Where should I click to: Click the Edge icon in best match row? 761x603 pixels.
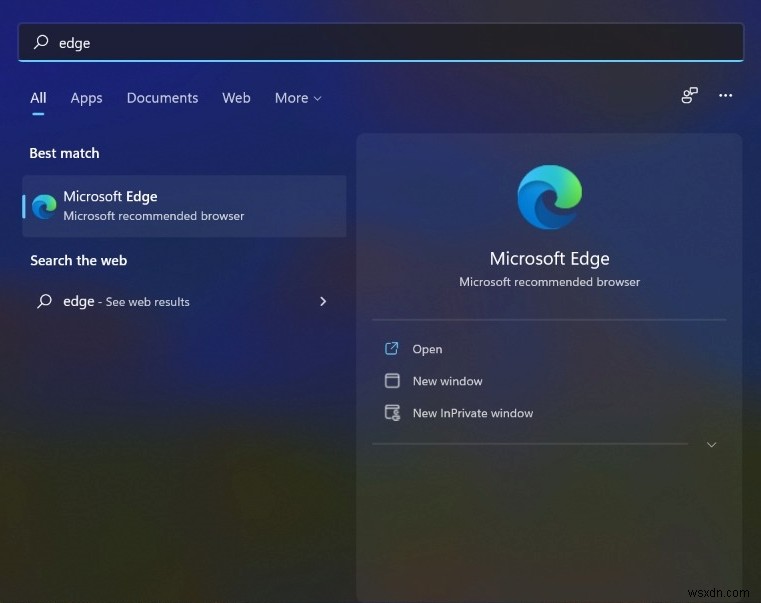(44, 206)
